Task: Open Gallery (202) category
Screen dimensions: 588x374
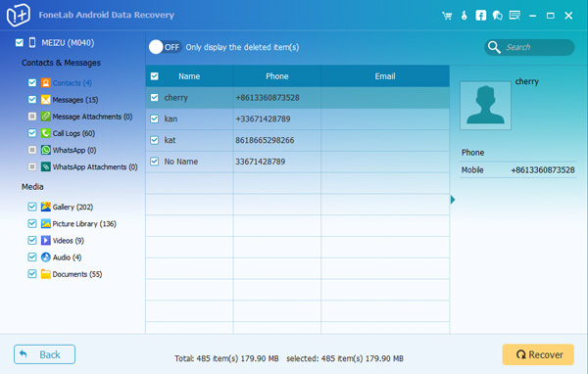Action: 73,207
